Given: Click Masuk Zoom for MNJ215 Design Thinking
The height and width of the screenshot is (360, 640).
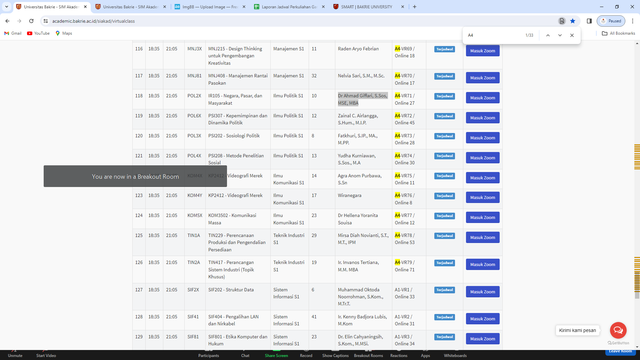Looking at the screenshot, I should [482, 51].
